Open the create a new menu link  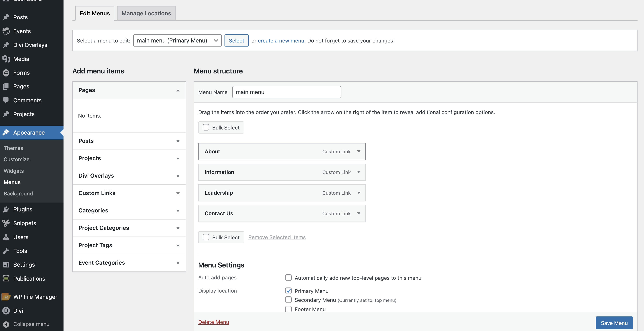(x=281, y=40)
